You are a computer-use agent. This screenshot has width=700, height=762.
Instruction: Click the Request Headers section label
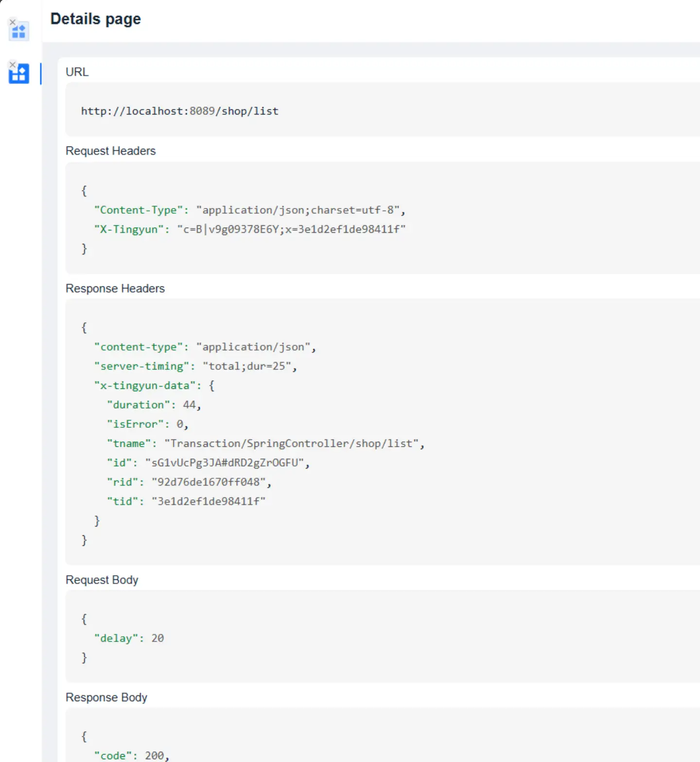(x=110, y=151)
